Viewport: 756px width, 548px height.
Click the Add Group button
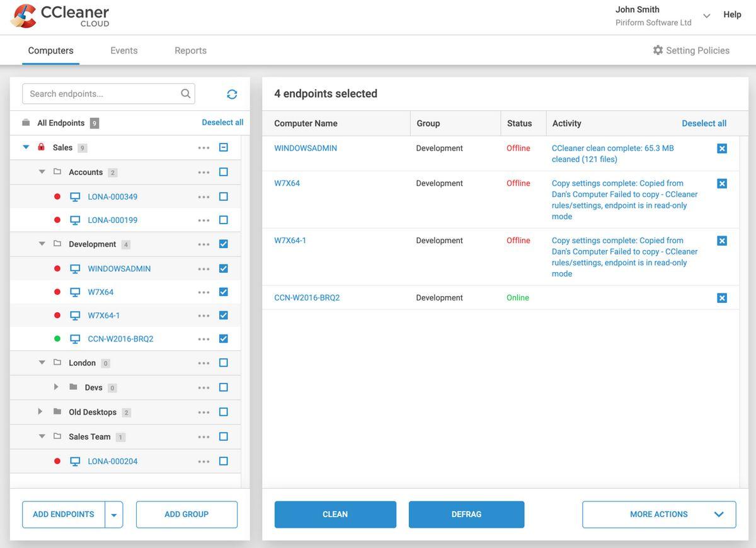186,515
